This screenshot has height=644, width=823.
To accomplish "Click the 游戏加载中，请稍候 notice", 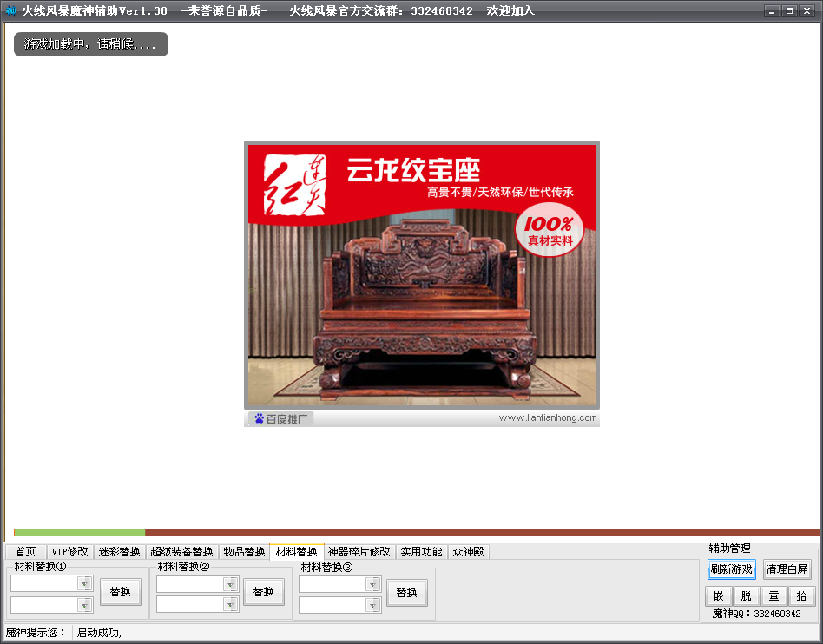I will point(91,44).
